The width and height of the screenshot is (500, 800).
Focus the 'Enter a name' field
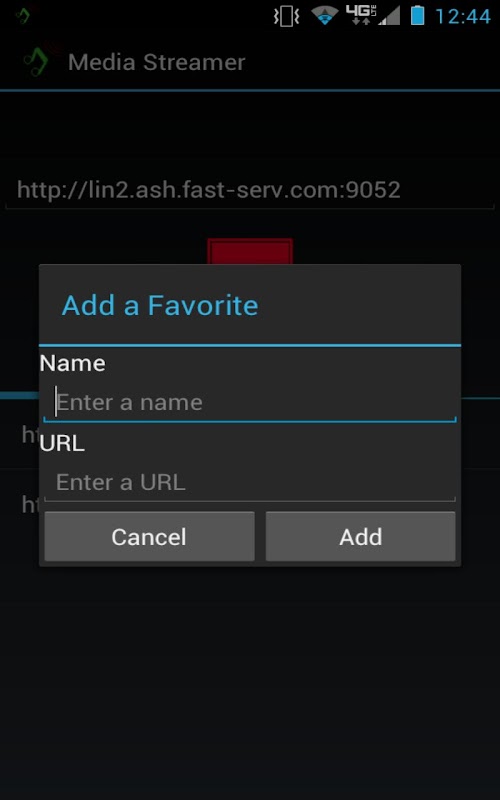click(250, 403)
